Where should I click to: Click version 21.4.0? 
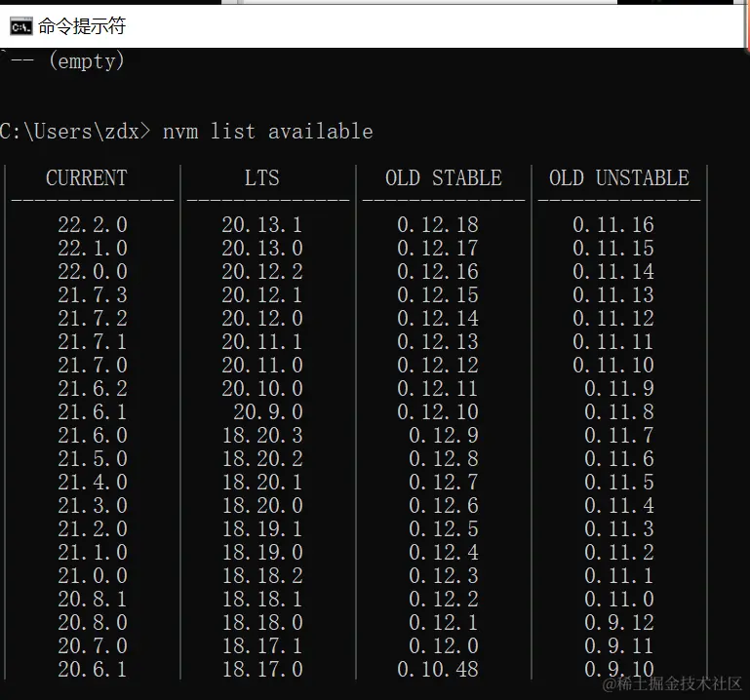(x=93, y=483)
